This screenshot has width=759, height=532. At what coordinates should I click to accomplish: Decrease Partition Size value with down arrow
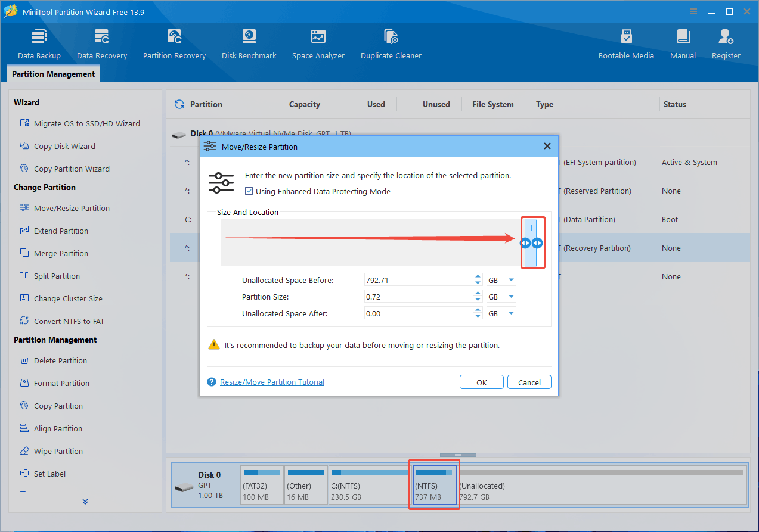coord(478,300)
